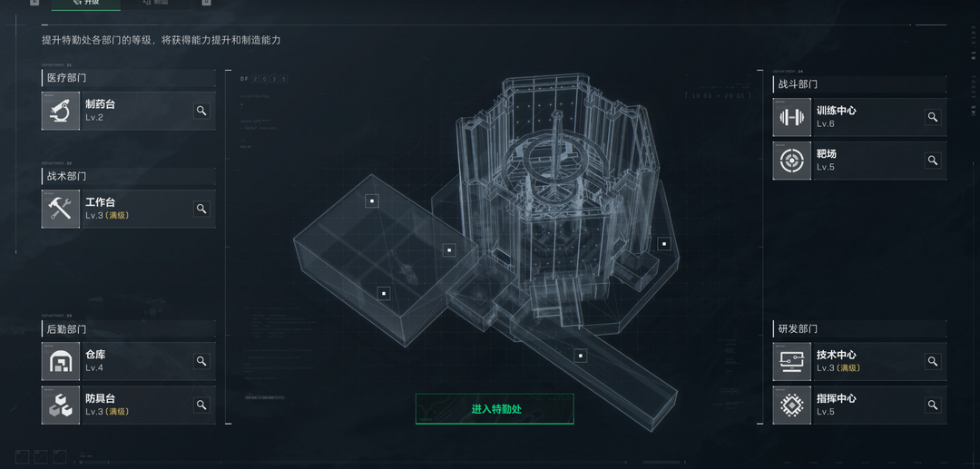
Task: Click the 技术中心 monitor icon
Action: (792, 362)
